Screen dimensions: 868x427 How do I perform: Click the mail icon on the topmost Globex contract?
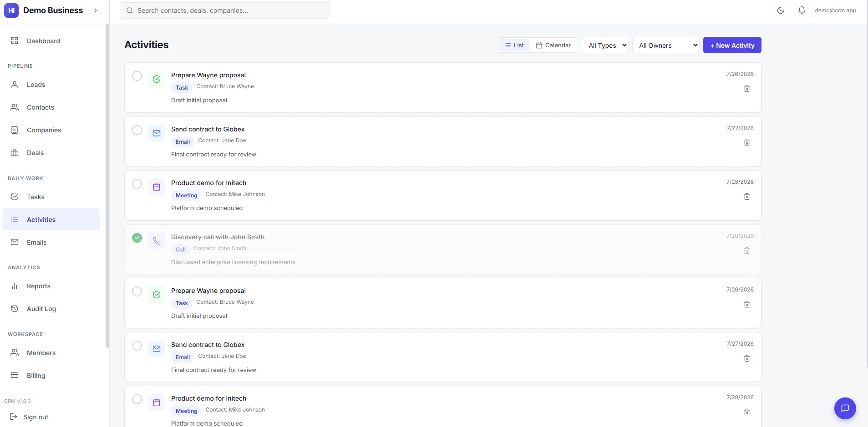pos(157,133)
